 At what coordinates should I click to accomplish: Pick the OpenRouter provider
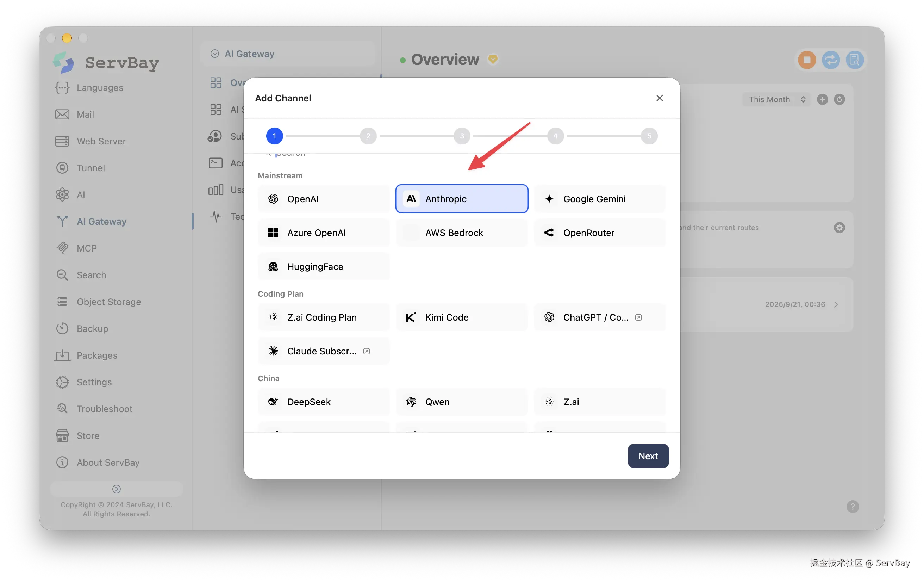pyautogui.click(x=599, y=233)
